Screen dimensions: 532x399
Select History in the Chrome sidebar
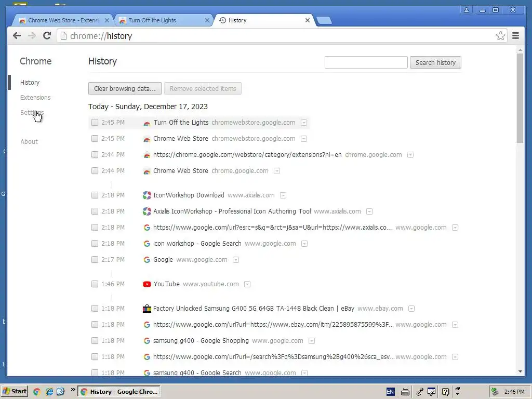tap(30, 83)
